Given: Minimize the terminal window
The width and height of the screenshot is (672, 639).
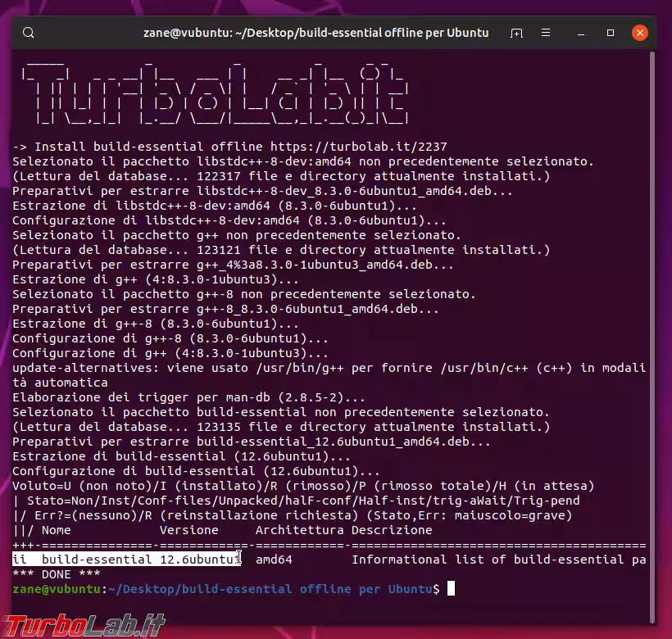Looking at the screenshot, I should (x=580, y=33).
